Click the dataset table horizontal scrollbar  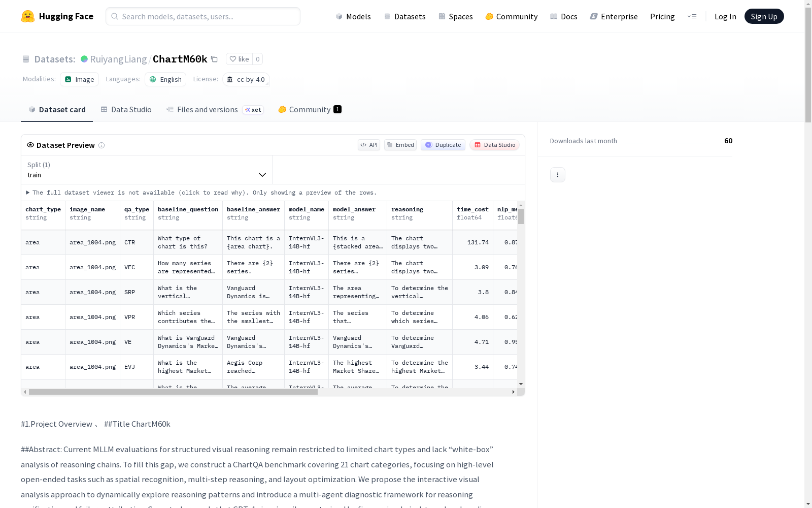click(173, 392)
